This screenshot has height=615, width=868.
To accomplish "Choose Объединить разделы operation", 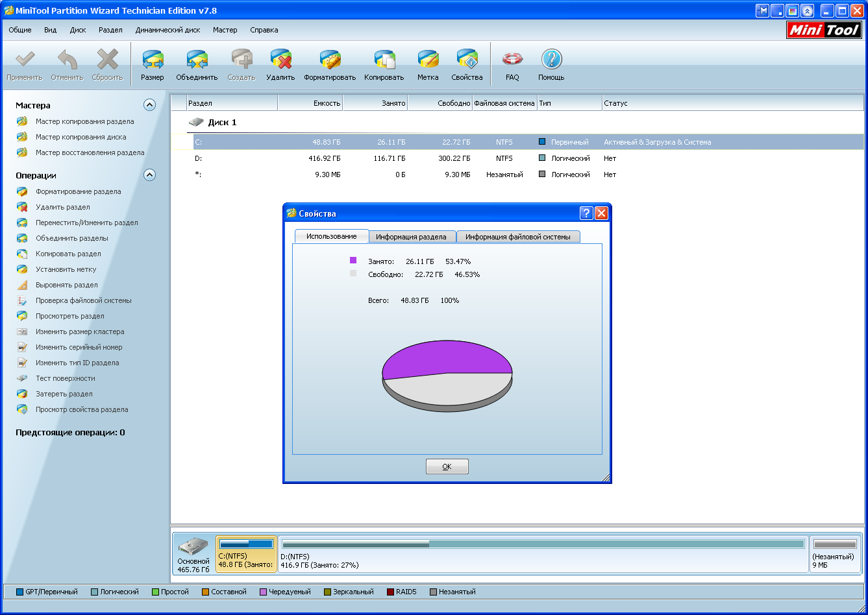I will [71, 238].
